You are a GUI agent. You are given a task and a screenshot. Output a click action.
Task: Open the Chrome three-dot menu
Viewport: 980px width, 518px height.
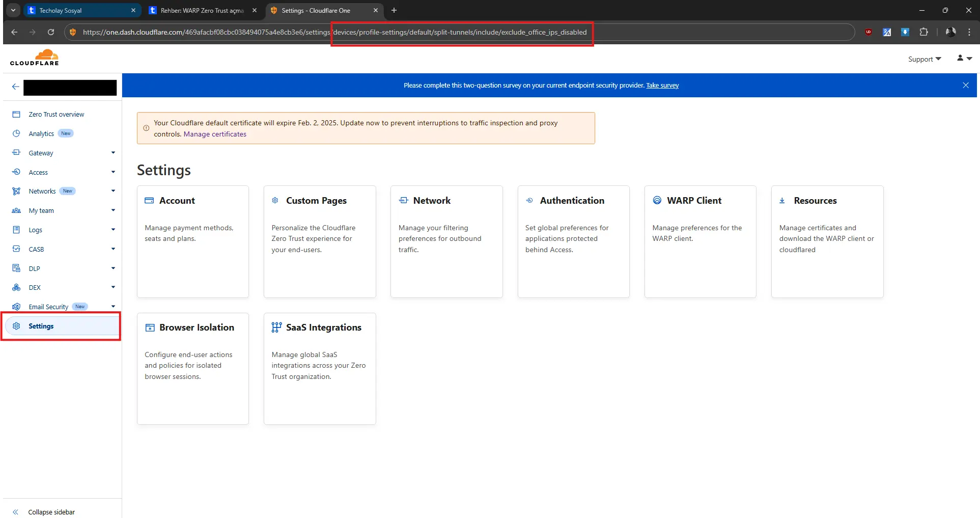click(x=969, y=32)
